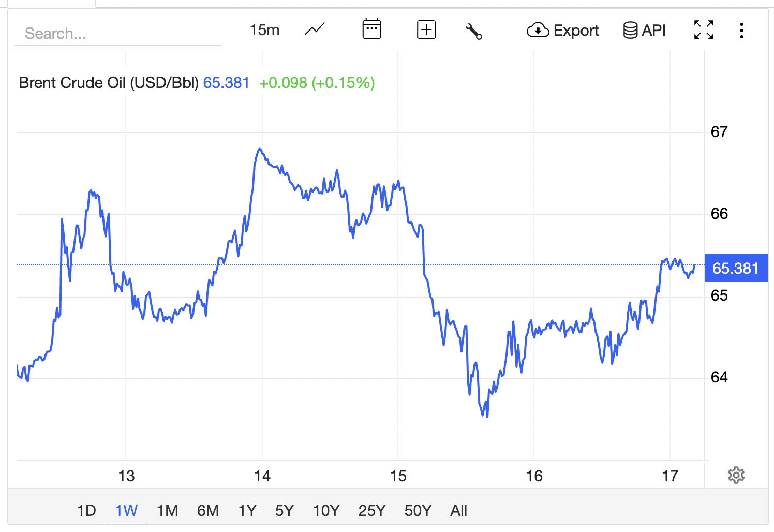Open the calendar date range picker

click(x=371, y=29)
